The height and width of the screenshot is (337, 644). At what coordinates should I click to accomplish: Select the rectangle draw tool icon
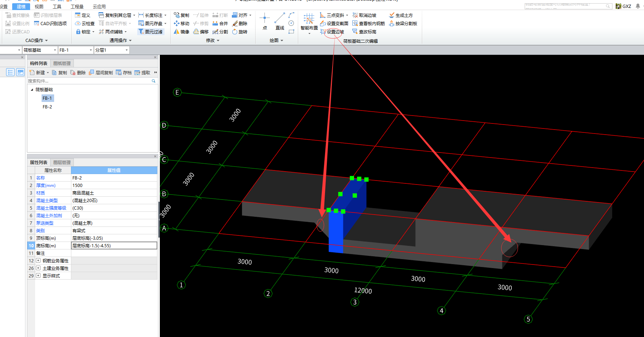[291, 32]
